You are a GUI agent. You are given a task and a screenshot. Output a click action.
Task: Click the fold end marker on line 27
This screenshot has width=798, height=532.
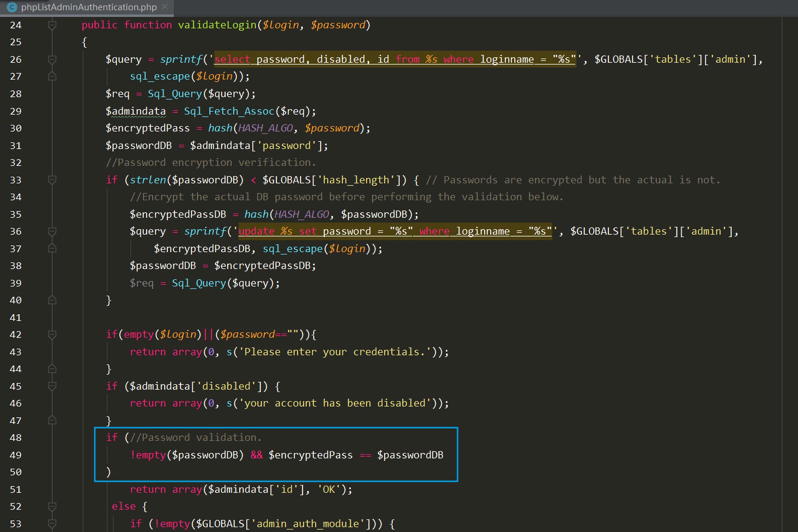point(52,76)
